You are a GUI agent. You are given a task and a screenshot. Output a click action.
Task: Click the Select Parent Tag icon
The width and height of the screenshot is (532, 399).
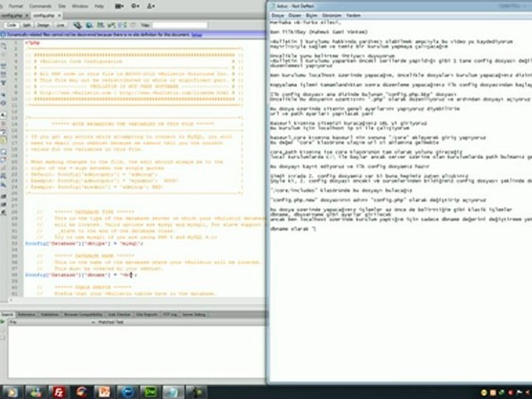3,95
